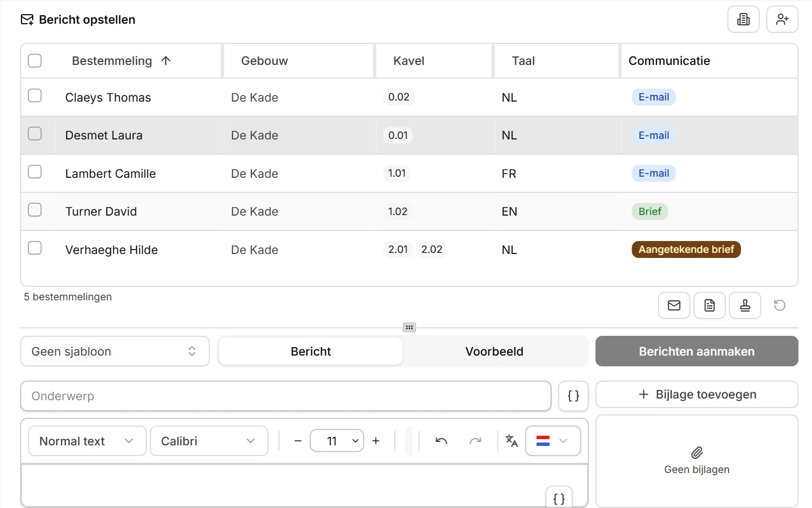Image resolution: width=812 pixels, height=508 pixels.
Task: Click the translate icon in editor toolbar
Action: 511,441
